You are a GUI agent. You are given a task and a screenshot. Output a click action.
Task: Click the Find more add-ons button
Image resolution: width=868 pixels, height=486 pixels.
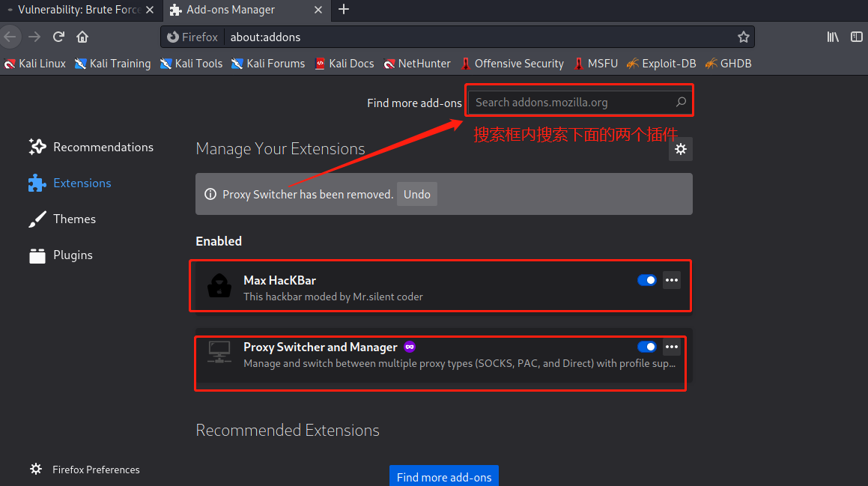pos(444,476)
